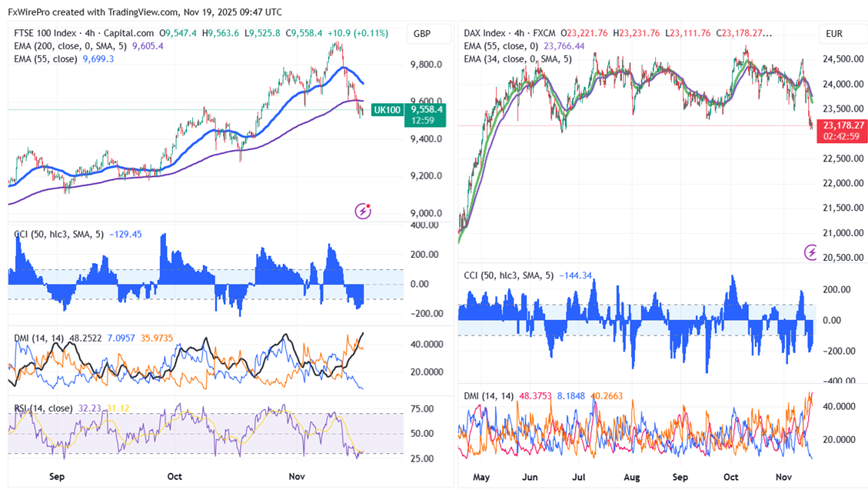Click the 9,000.0 level on FTSE price scale
The width and height of the screenshot is (868, 490).
pos(426,213)
